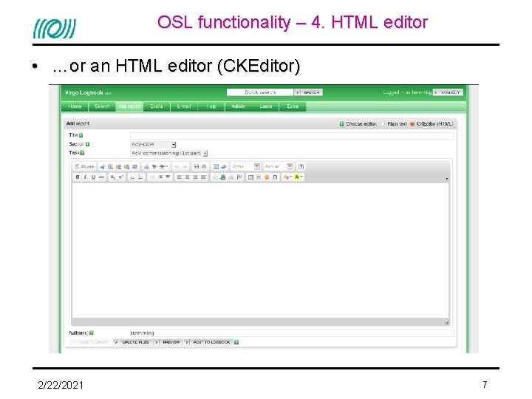This screenshot has width=532, height=399.
Task: Click the Anchor flag icon
Action: point(239,177)
